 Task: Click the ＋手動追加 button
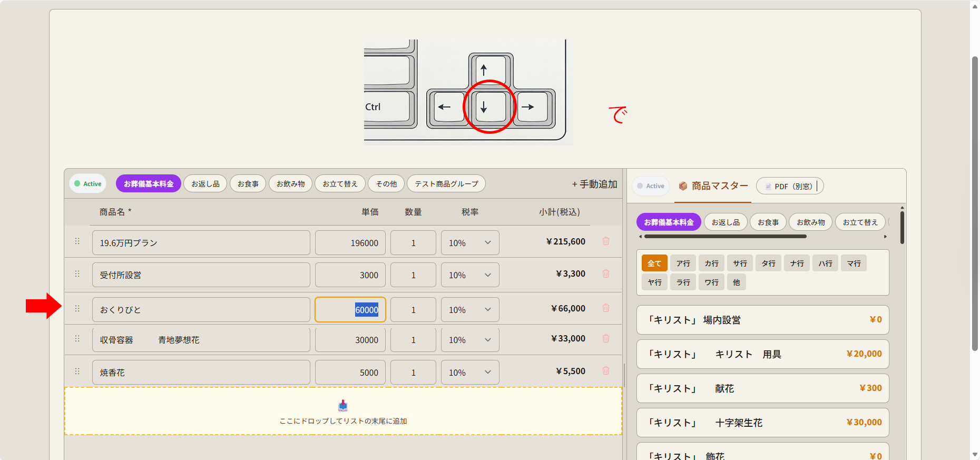pos(594,184)
